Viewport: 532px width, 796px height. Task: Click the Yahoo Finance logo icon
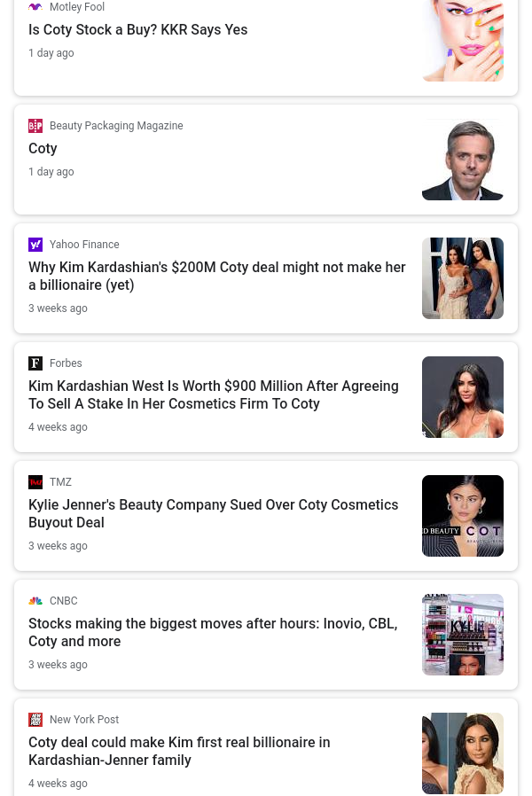[x=35, y=245]
